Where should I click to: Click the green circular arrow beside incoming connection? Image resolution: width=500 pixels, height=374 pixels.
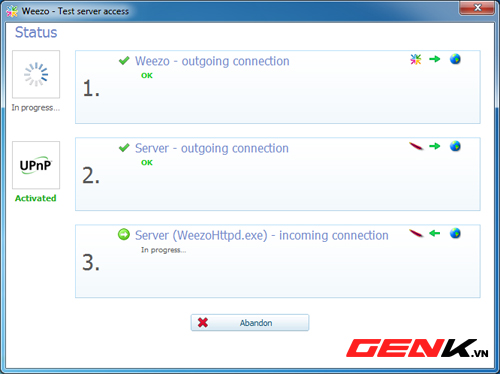124,234
